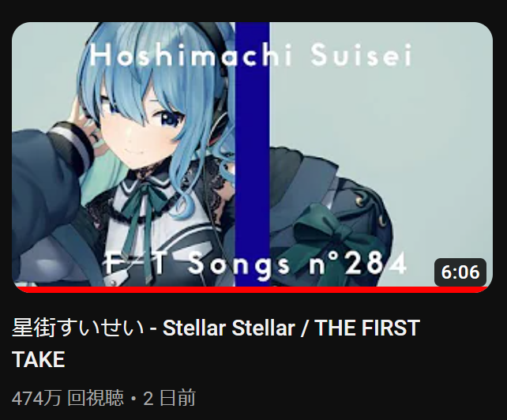The image size is (507, 420).
Task: Click the dark blue vertical stripe in the thumbnail
Action: click(252, 154)
